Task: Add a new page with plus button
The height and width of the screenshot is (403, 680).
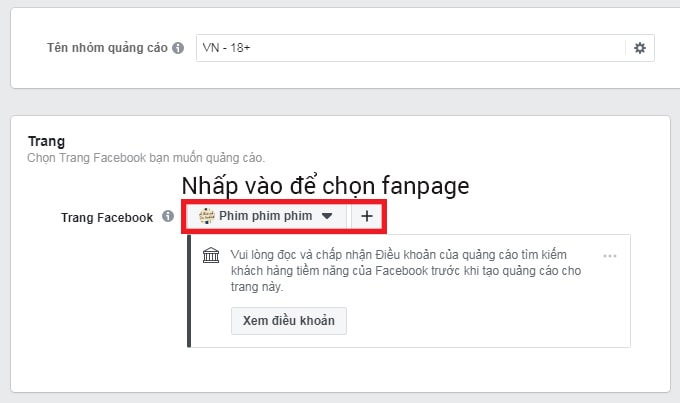Action: 366,216
